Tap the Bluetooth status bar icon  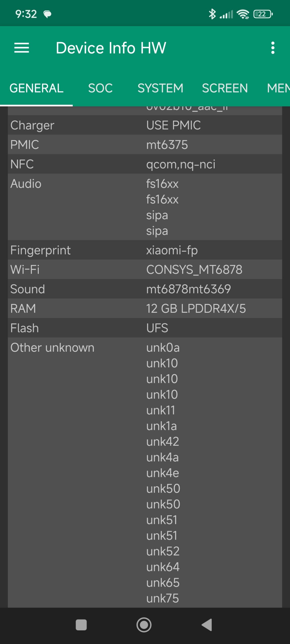pos(212,14)
